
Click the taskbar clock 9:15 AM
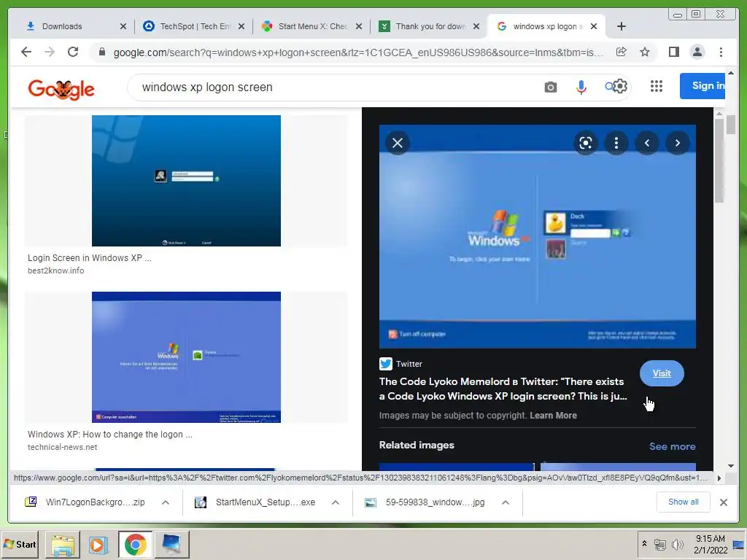(710, 539)
